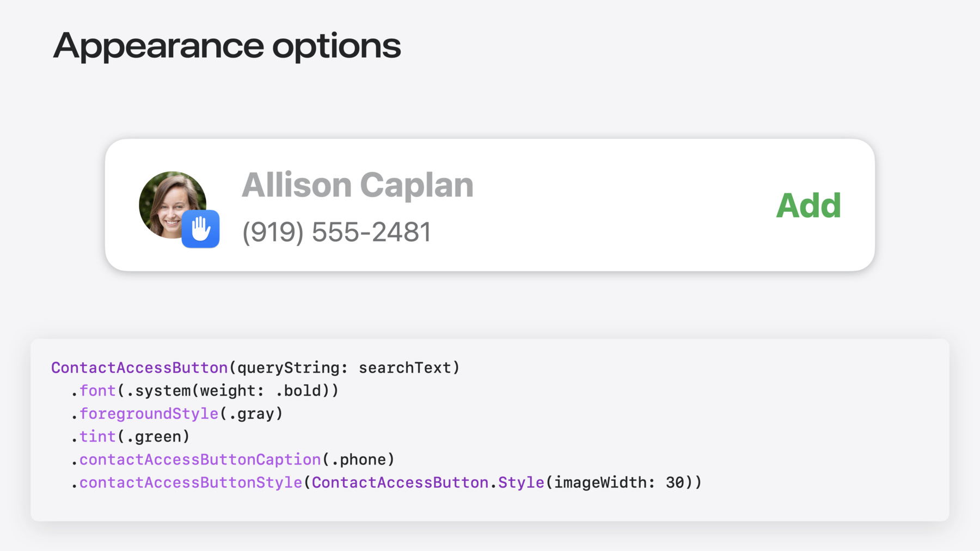Click the ContactAccessButton keyword in the first code line

point(139,368)
